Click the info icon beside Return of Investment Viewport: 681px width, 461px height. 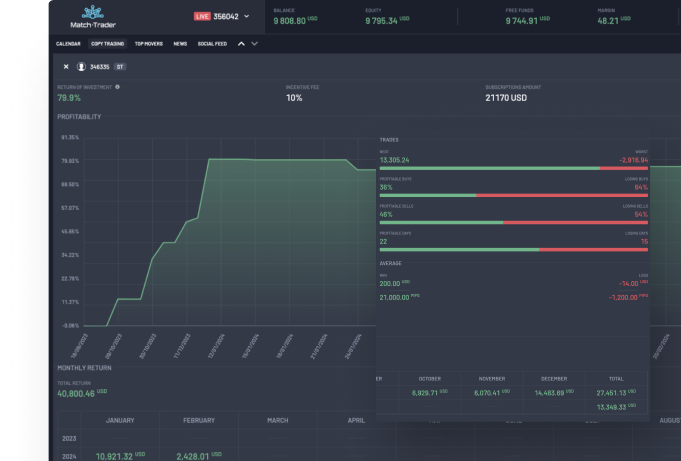117,87
